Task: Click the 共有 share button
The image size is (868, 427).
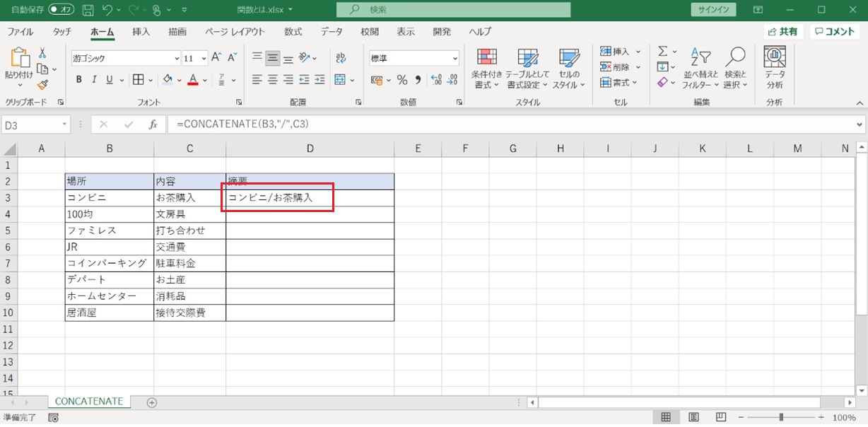Action: pos(782,32)
